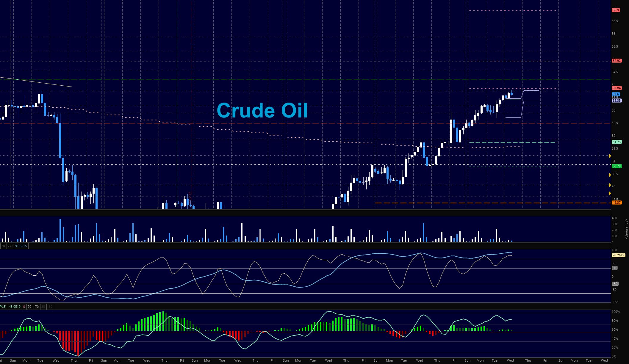Click the <thousands> volume axis caption
The image size is (629, 364).
pyautogui.click(x=626, y=229)
